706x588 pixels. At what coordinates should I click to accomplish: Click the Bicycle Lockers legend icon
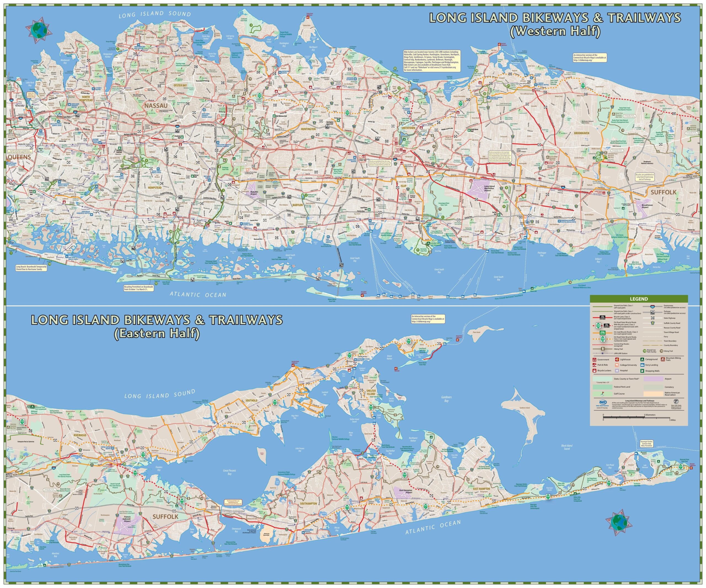(x=594, y=371)
